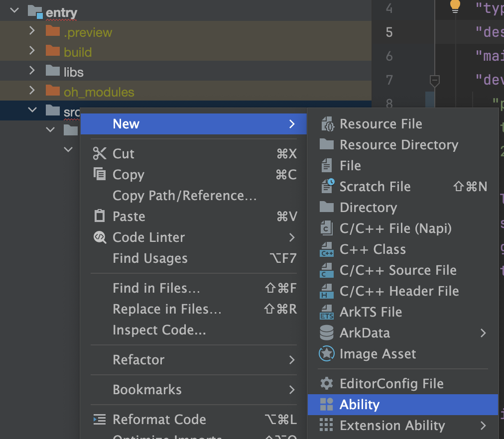Screen dimensions: 504x439
Task: Click the Code Linter magnifier icon
Action: coord(100,237)
